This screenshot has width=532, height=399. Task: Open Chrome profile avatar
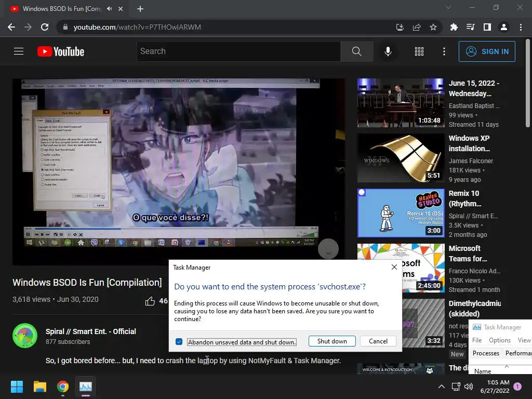click(503, 27)
